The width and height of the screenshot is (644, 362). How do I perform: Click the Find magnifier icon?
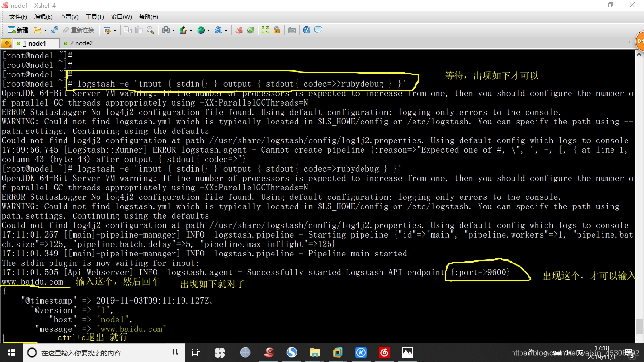[150, 30]
